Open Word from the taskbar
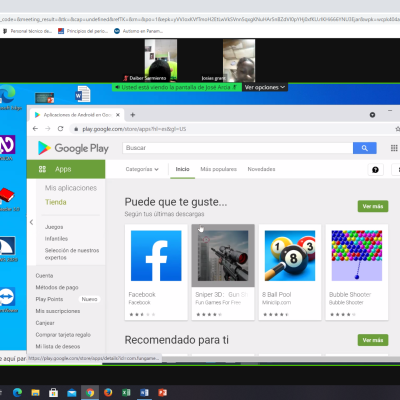400x400 pixels. [144, 392]
